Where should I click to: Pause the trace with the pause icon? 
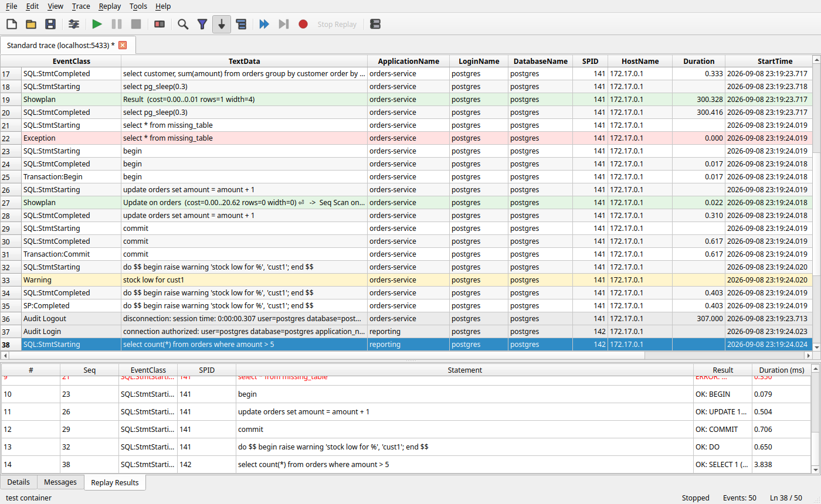(117, 24)
